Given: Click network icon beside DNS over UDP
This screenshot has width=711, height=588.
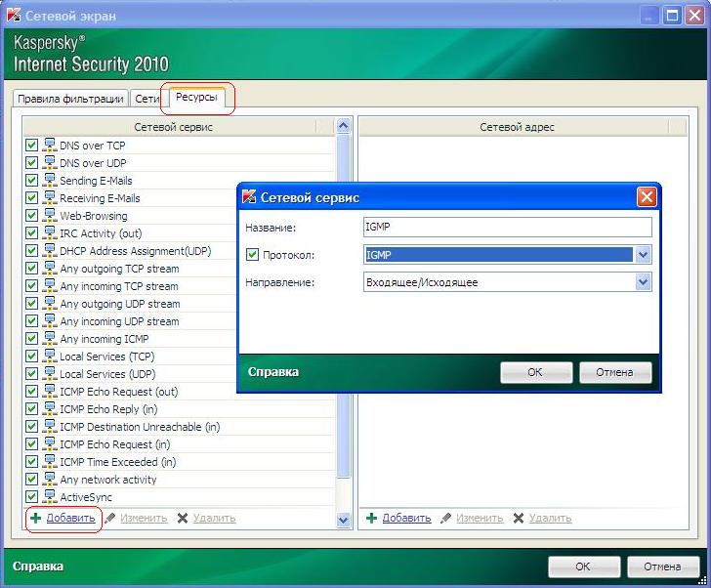Looking at the screenshot, I should coord(50,163).
